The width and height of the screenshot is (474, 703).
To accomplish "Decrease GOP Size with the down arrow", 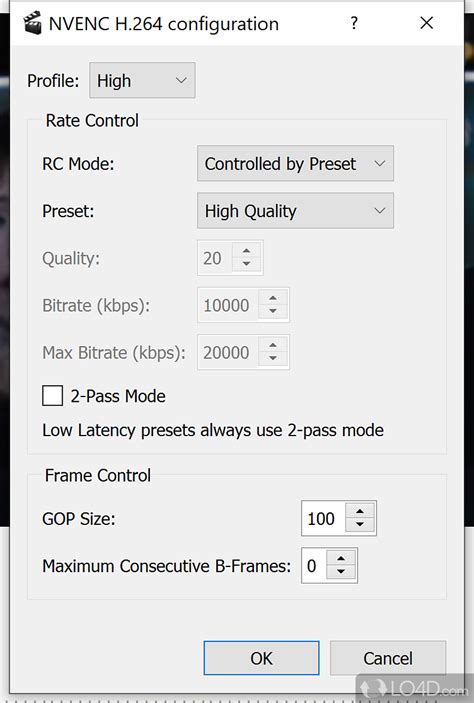I will point(360,525).
